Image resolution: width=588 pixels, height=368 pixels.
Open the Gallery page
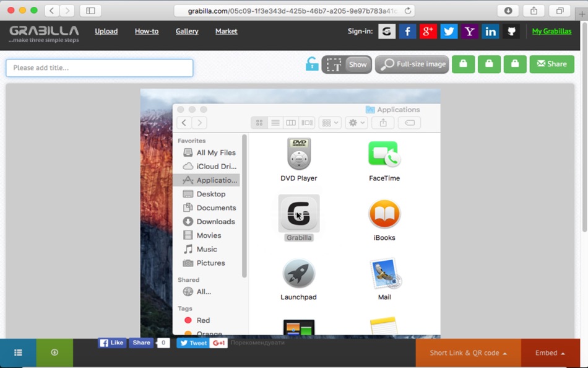187,31
